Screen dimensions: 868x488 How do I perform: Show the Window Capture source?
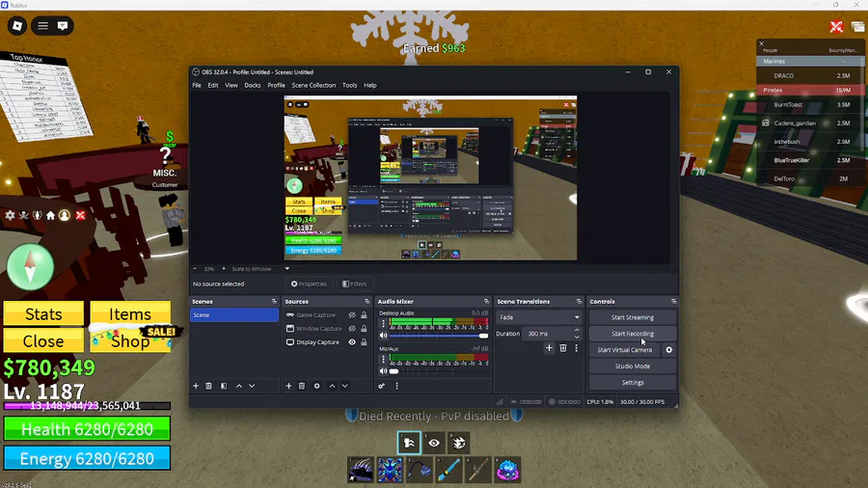(x=352, y=329)
